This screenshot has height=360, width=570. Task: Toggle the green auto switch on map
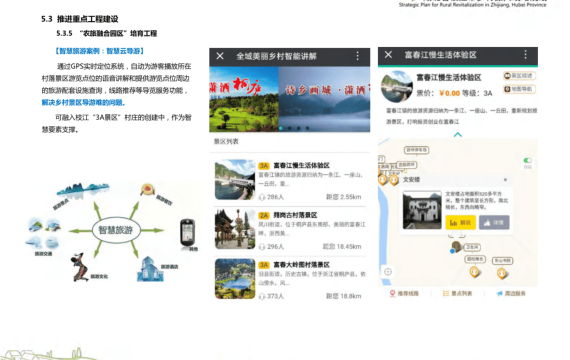(527, 160)
